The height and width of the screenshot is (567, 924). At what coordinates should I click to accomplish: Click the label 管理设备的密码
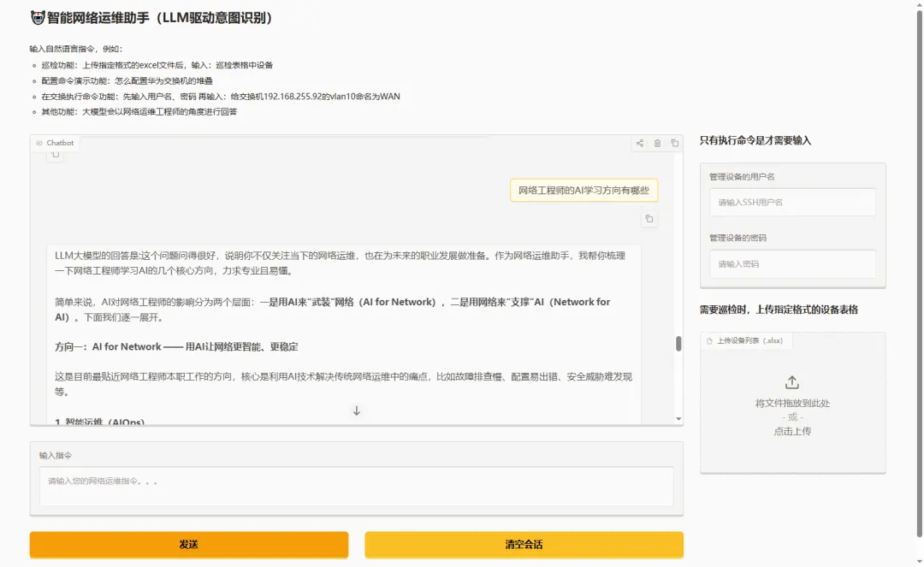tap(737, 238)
